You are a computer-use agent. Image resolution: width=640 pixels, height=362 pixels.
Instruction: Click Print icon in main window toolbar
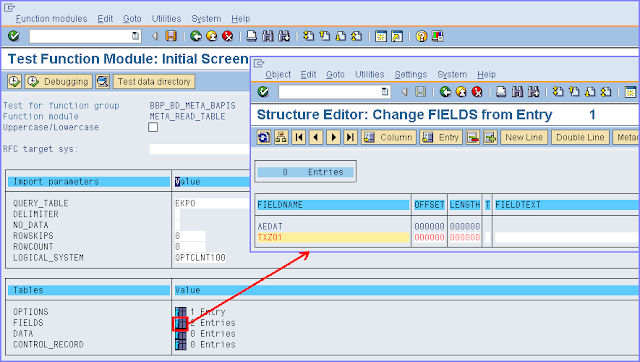point(252,36)
